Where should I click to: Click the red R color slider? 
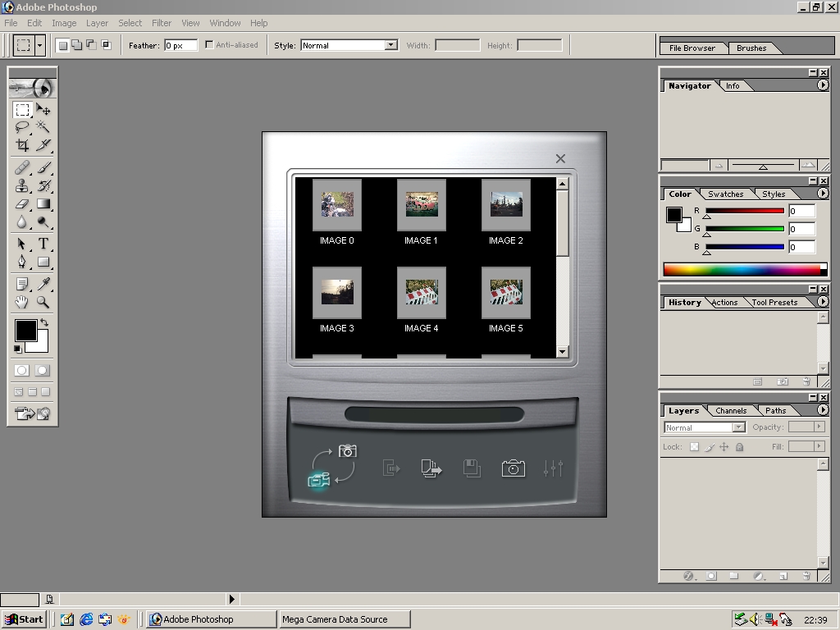point(745,211)
